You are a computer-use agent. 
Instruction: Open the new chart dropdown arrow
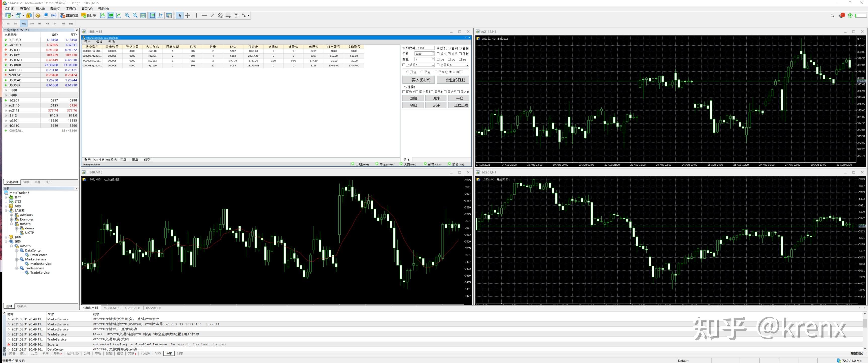coord(13,16)
